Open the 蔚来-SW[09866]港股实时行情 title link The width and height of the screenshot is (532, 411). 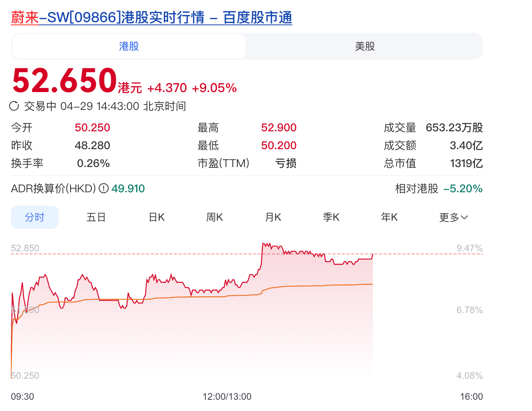(x=151, y=18)
